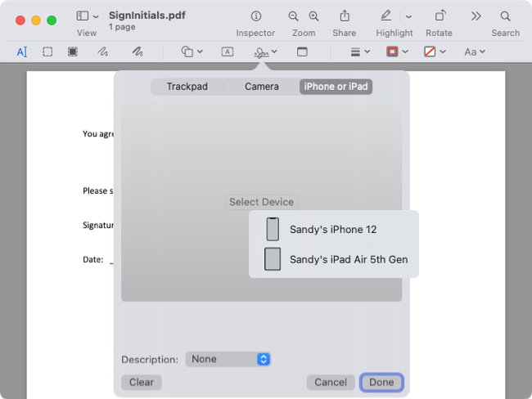Screen dimensions: 532x399
Task: Expand the Border Color dropdown chevron
Action: tap(405, 52)
